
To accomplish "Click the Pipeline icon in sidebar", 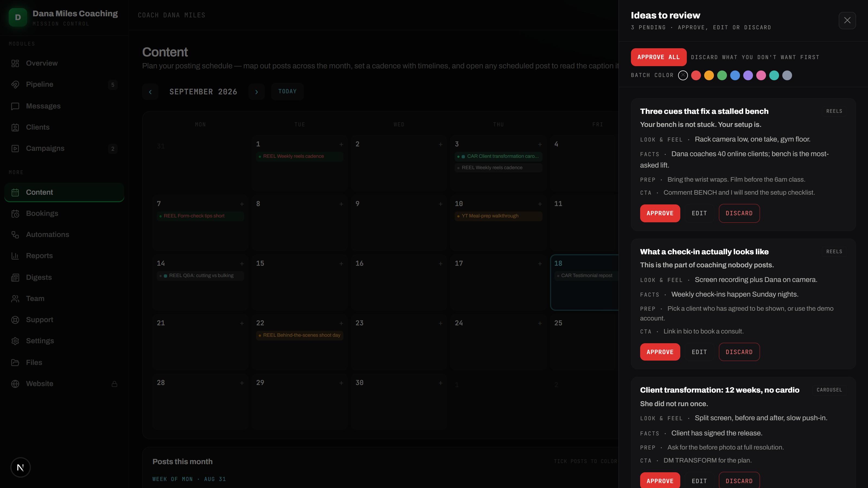I will 15,85.
